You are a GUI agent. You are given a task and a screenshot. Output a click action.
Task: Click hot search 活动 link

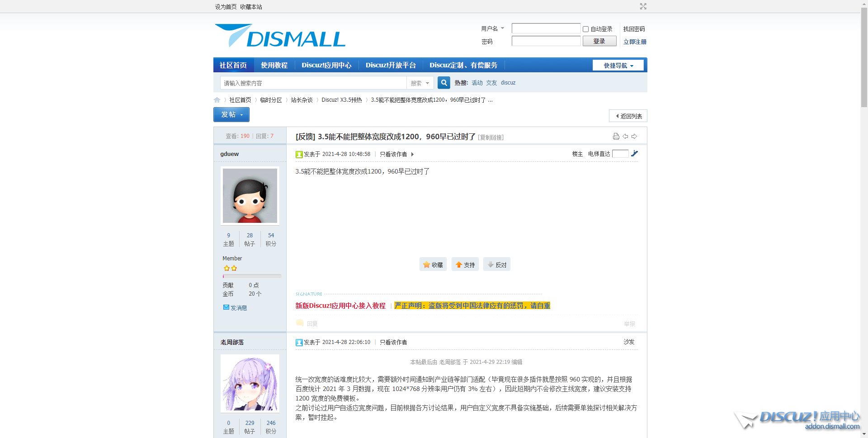477,83
